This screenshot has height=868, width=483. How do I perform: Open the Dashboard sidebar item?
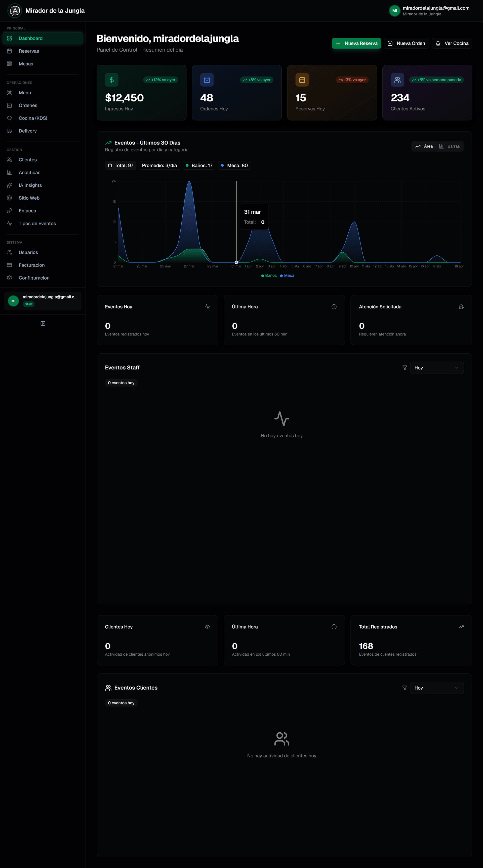[x=43, y=38]
